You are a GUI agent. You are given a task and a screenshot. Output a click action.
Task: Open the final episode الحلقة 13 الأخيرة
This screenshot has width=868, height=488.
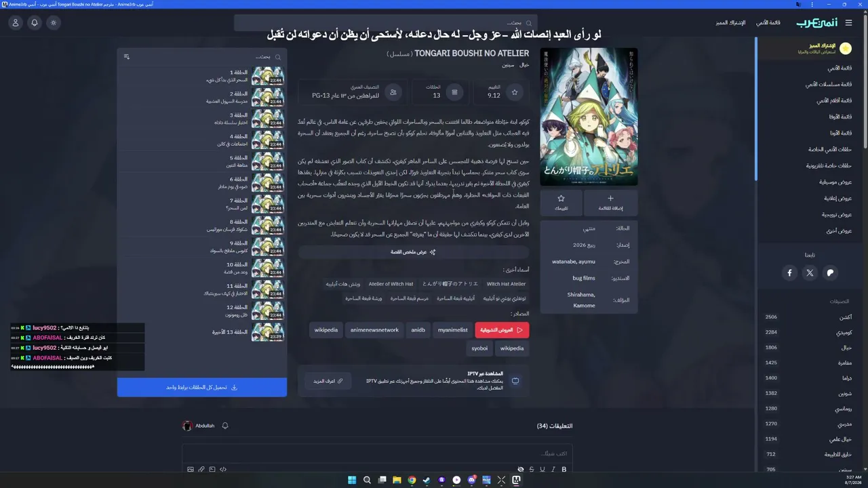click(202, 332)
